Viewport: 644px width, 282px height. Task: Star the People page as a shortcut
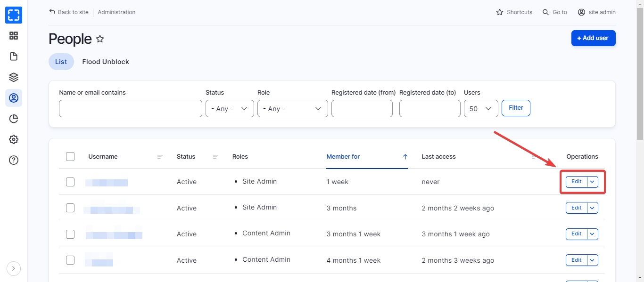click(x=100, y=39)
